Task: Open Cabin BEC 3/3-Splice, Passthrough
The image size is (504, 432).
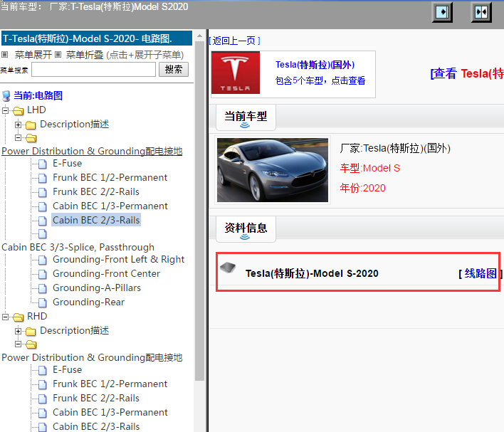Action: point(78,247)
